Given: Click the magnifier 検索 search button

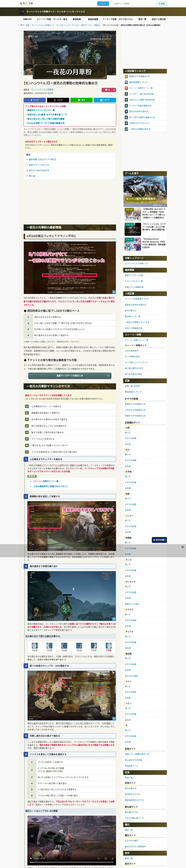Looking at the screenshot, I should click(162, 4).
